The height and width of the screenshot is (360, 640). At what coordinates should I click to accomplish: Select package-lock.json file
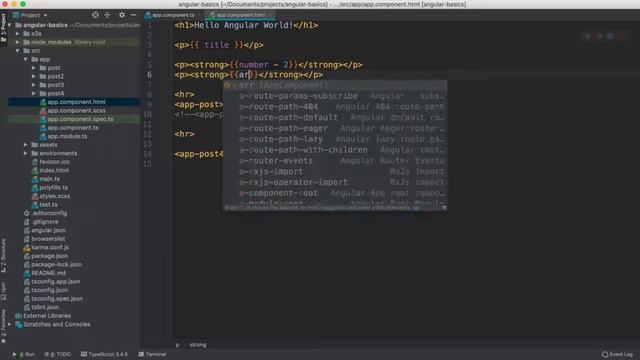pos(56,265)
